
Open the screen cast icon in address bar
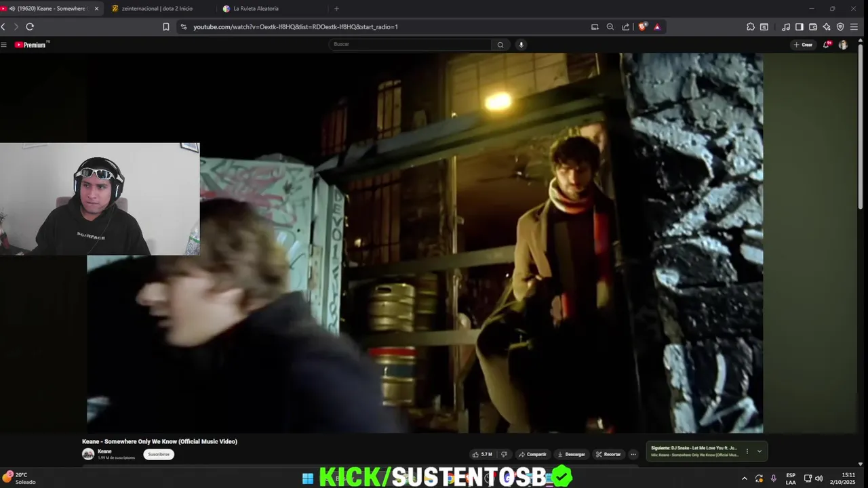595,27
